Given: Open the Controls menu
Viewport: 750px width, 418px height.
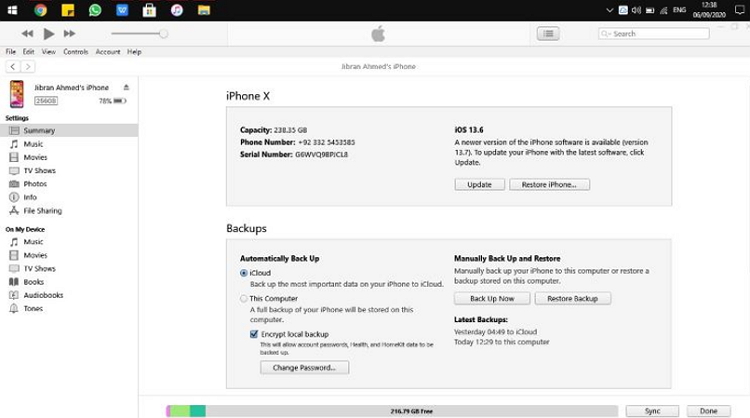Looking at the screenshot, I should pyautogui.click(x=76, y=52).
